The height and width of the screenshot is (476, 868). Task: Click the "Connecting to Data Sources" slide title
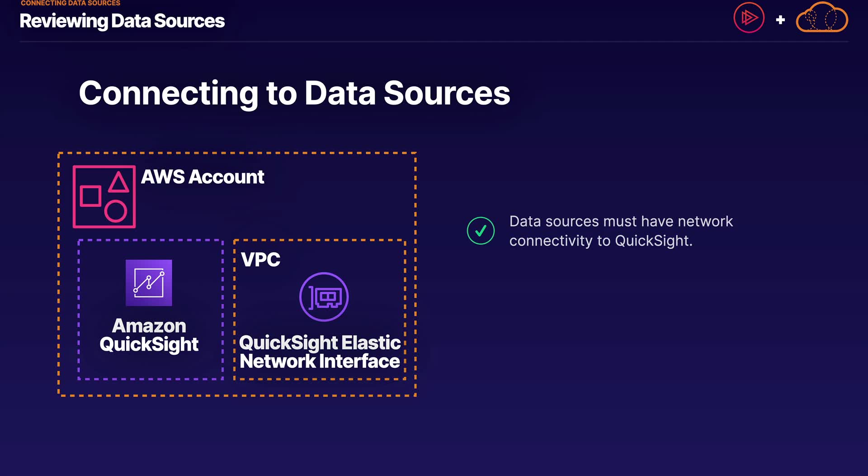click(x=294, y=93)
